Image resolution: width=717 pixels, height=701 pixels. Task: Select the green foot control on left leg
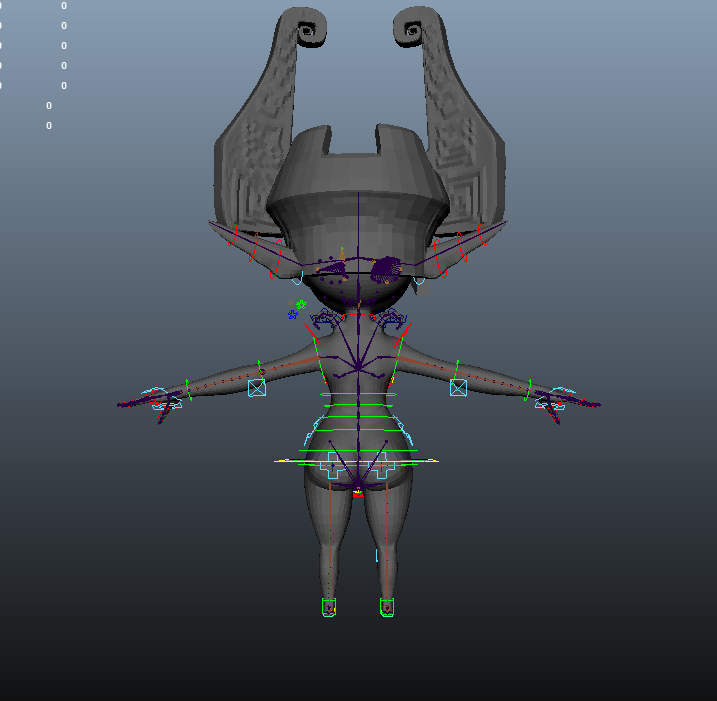(x=329, y=607)
